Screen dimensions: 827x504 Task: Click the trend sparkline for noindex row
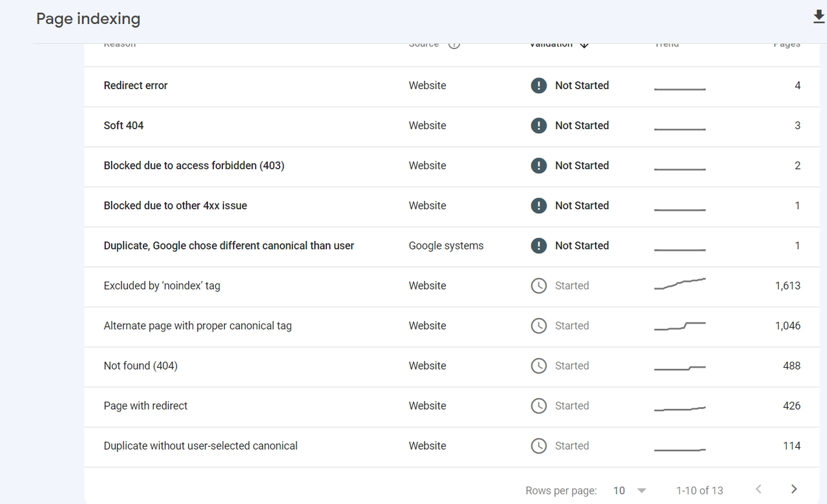pos(680,284)
